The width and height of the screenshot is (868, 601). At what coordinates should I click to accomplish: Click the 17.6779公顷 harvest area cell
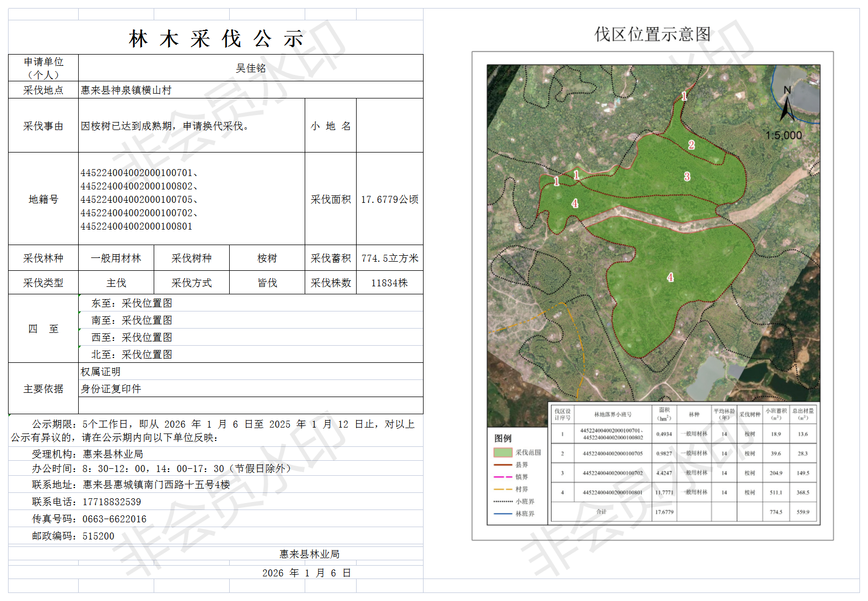[389, 199]
